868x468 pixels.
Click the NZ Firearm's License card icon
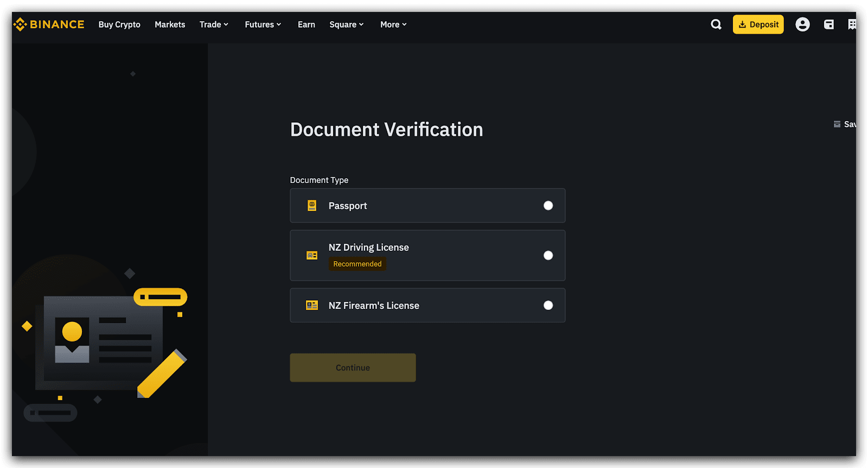(312, 305)
